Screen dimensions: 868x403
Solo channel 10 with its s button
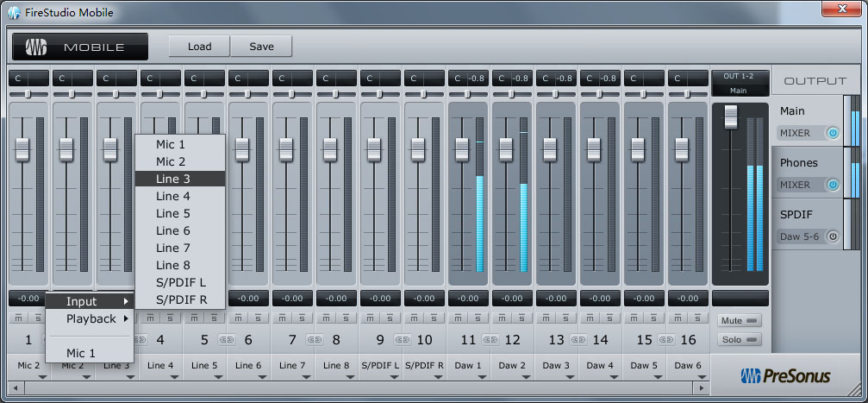click(434, 318)
